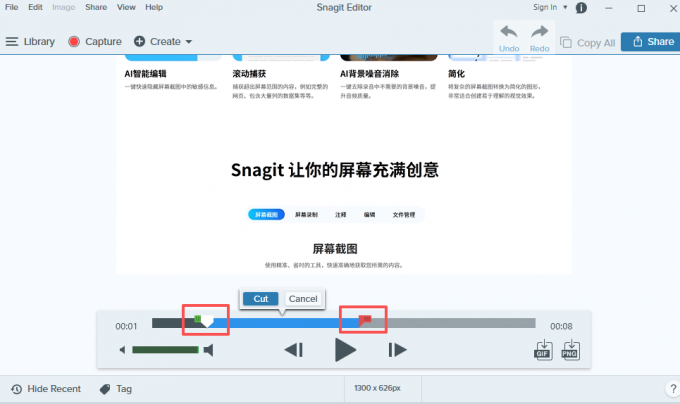680x404 pixels.
Task: Open the View menu
Action: [126, 7]
